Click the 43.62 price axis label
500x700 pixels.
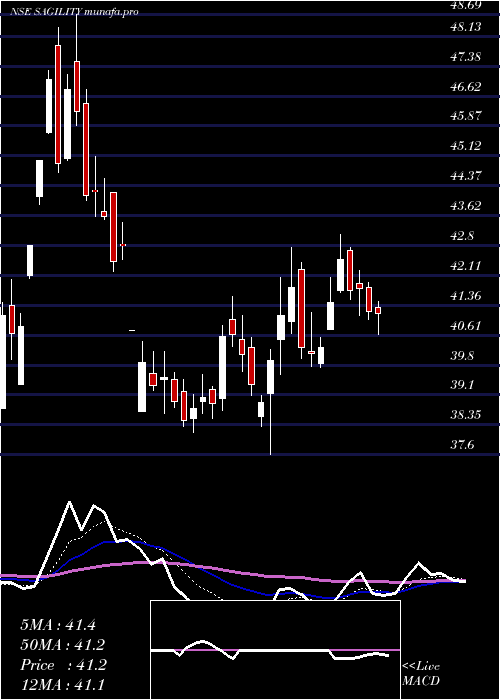pyautogui.click(x=466, y=206)
